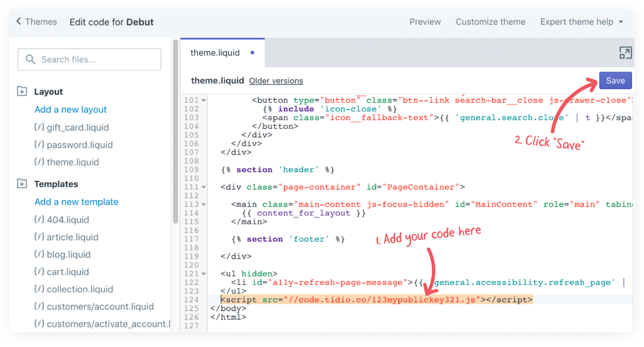
Task: Click the back chevron next to Themes
Action: pyautogui.click(x=17, y=21)
